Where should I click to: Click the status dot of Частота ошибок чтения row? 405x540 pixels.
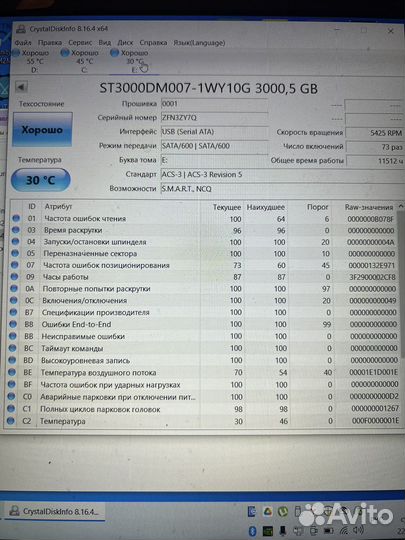click(15, 218)
